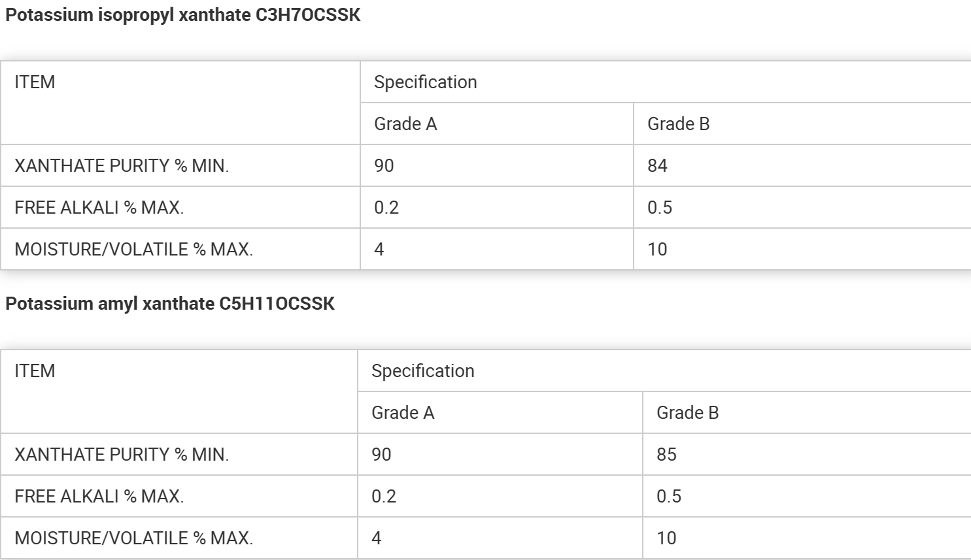Click the Potassium isopropyl xanthate C3H7OCSSK heading
The width and height of the screenshot is (971, 560).
182,15
